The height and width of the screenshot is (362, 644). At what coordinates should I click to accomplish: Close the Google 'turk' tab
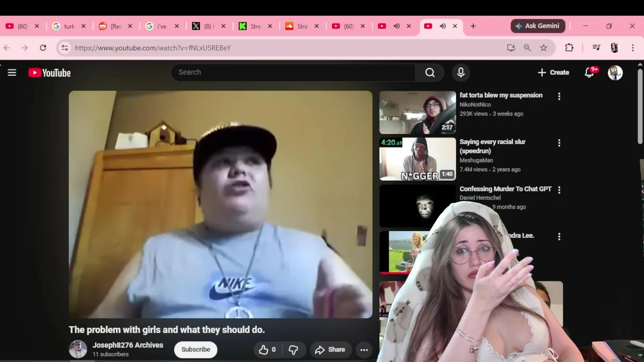84,26
